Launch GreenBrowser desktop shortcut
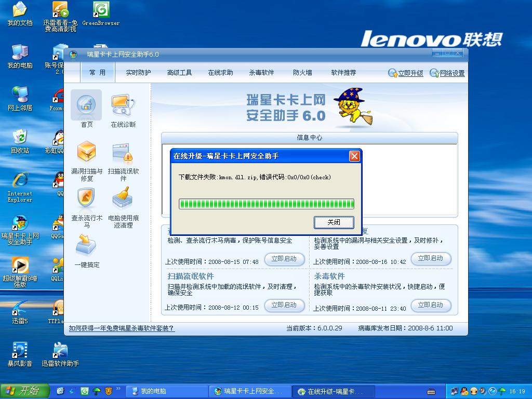 101,14
